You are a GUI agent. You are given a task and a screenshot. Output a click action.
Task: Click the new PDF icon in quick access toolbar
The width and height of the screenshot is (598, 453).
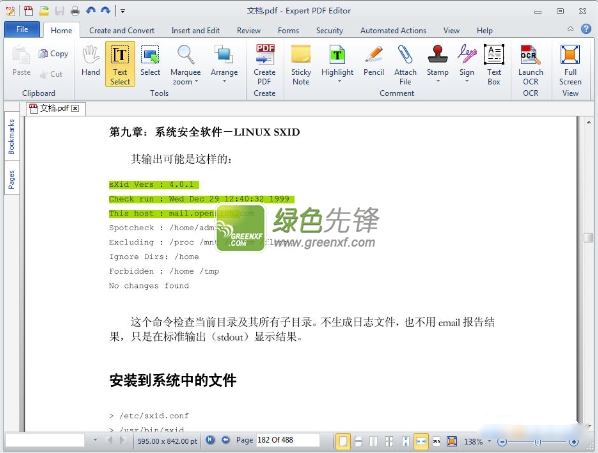(x=29, y=11)
